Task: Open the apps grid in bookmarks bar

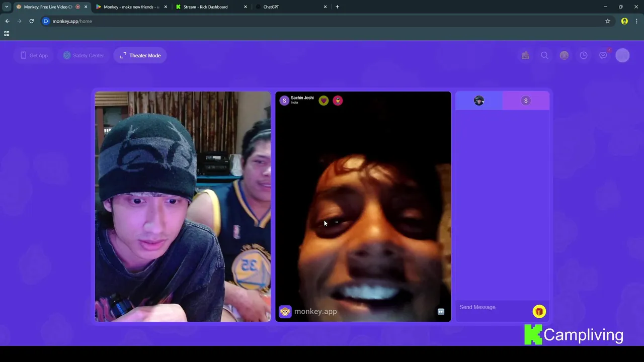Action: 7,34
